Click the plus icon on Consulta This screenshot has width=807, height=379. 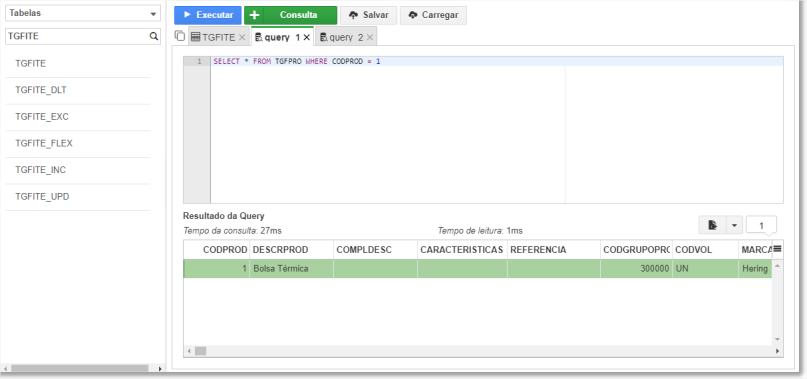[x=254, y=15]
